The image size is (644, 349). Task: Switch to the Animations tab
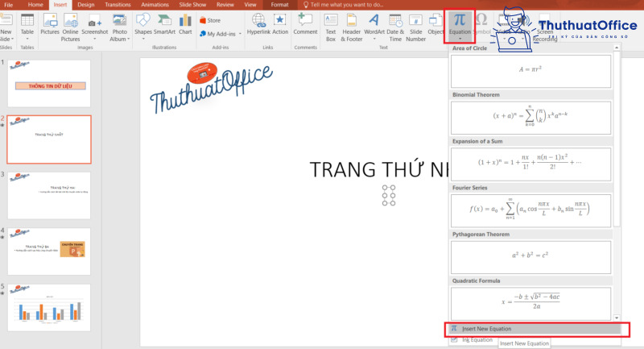155,5
